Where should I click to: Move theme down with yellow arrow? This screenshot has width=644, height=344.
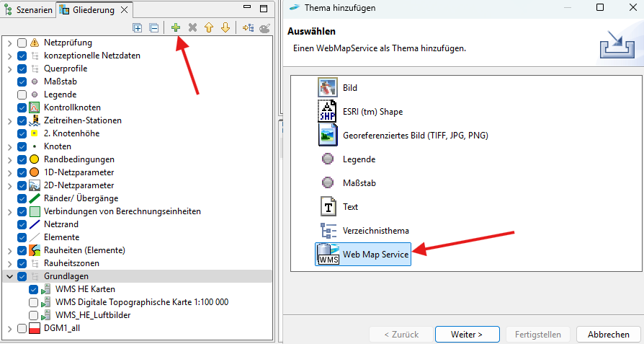click(x=225, y=28)
